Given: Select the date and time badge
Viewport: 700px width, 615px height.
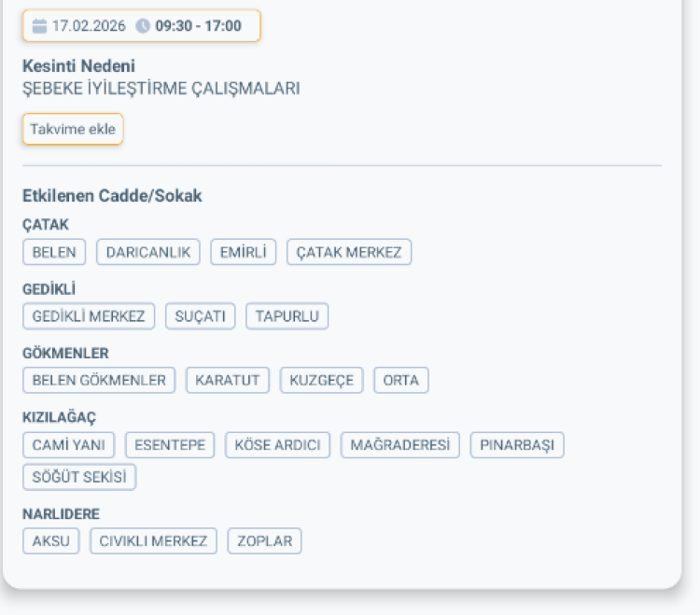Looking at the screenshot, I should [x=142, y=26].
